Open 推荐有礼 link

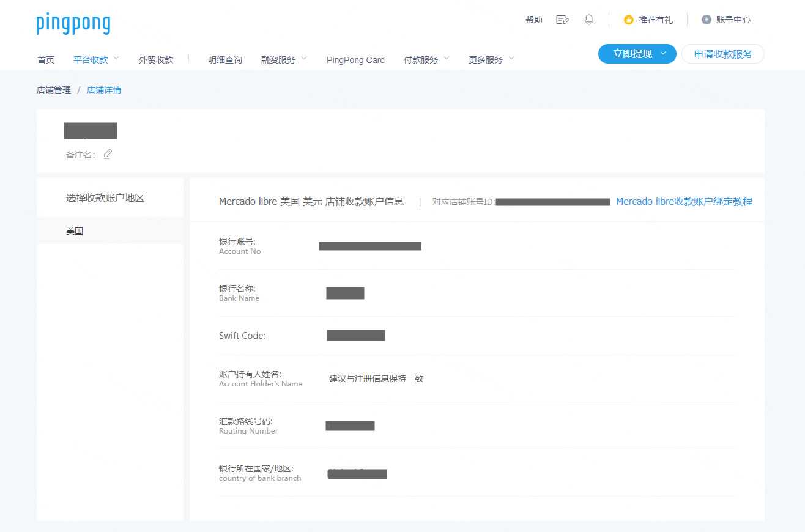pyautogui.click(x=655, y=20)
